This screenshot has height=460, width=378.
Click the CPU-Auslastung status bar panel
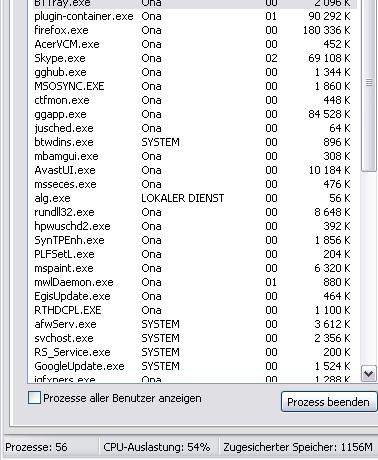point(157,447)
